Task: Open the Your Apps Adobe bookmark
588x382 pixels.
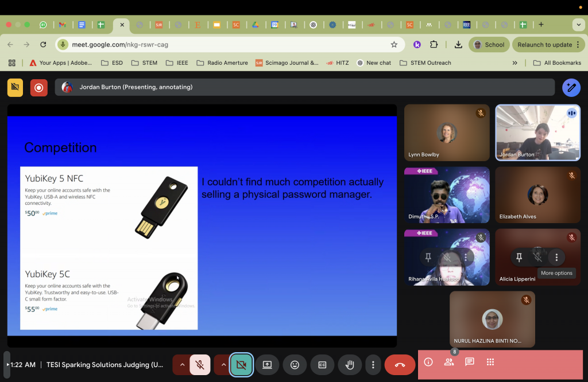Action: click(61, 63)
